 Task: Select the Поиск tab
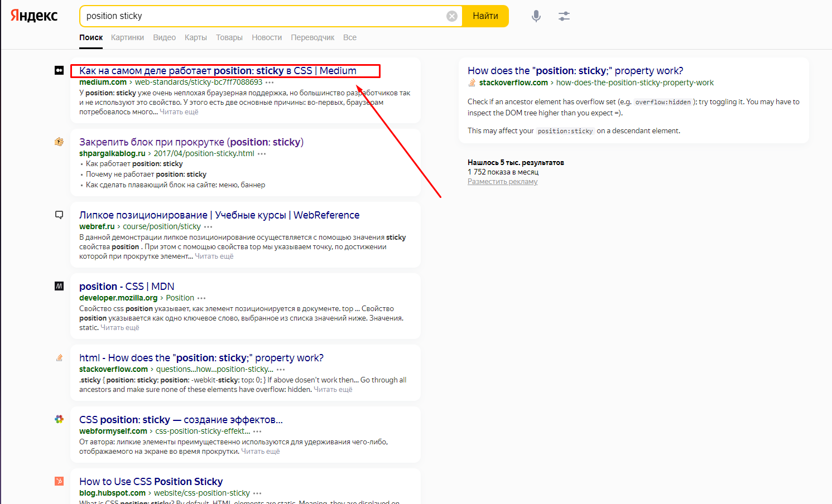click(x=91, y=37)
